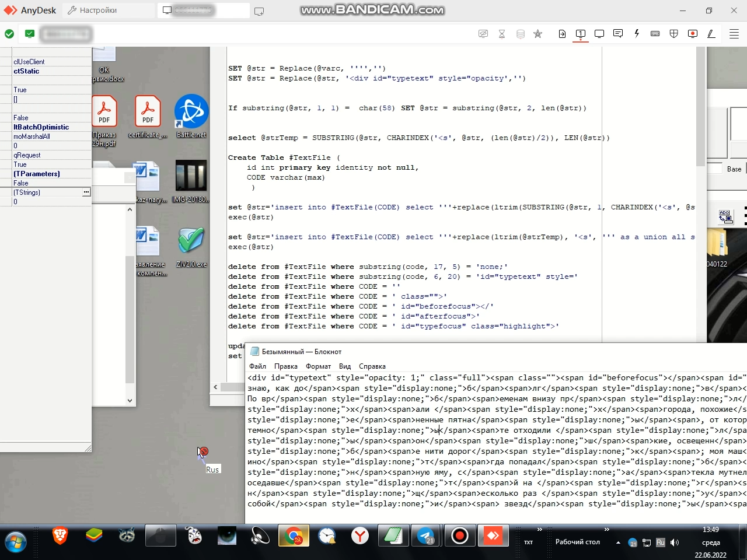Open the AnyDesk chat icon
Image resolution: width=747 pixels, height=560 pixels.
[x=618, y=34]
